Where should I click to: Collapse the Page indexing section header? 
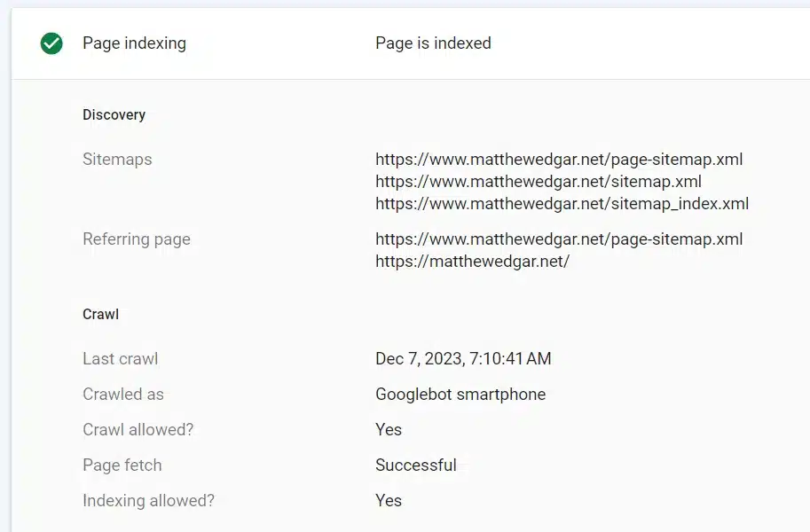point(411,43)
